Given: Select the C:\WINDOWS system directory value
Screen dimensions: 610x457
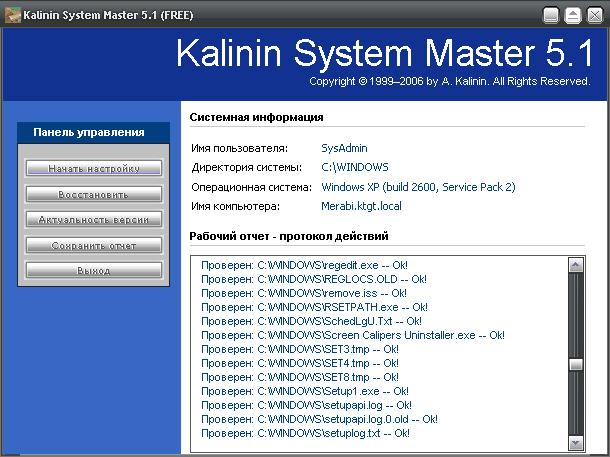Looking at the screenshot, I should (355, 167).
